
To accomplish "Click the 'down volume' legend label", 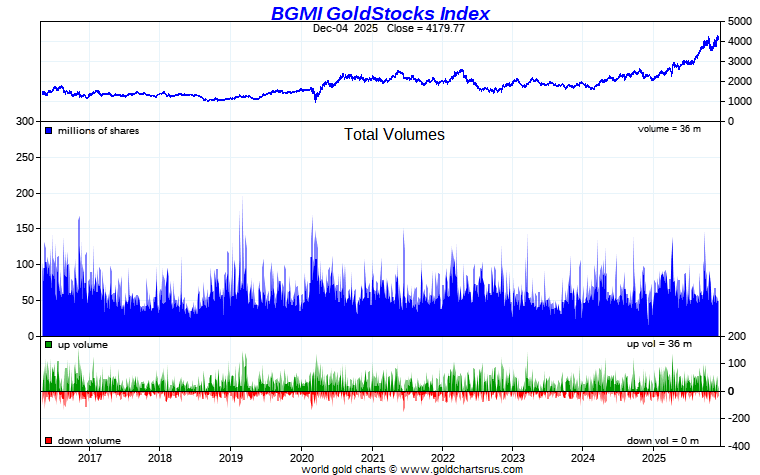I will click(x=89, y=441).
